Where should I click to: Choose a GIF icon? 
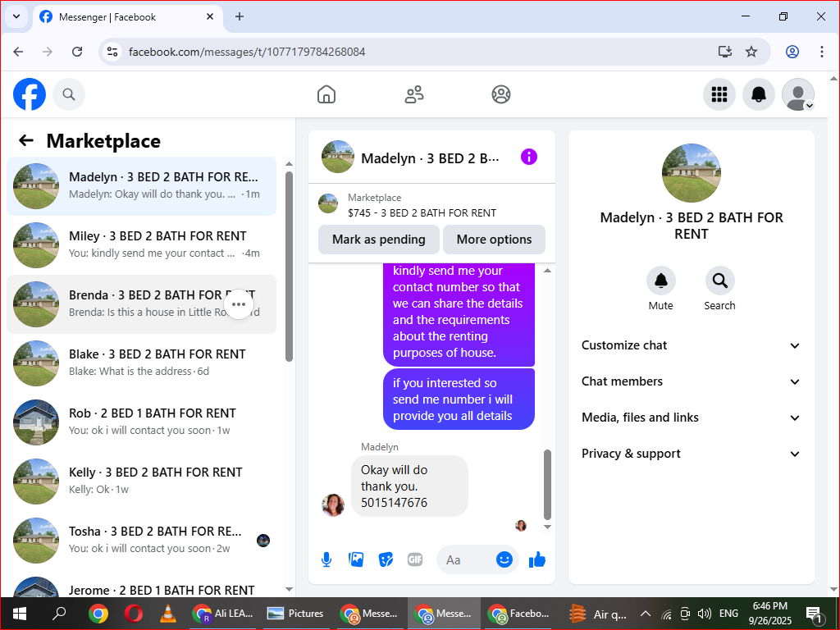pos(415,559)
